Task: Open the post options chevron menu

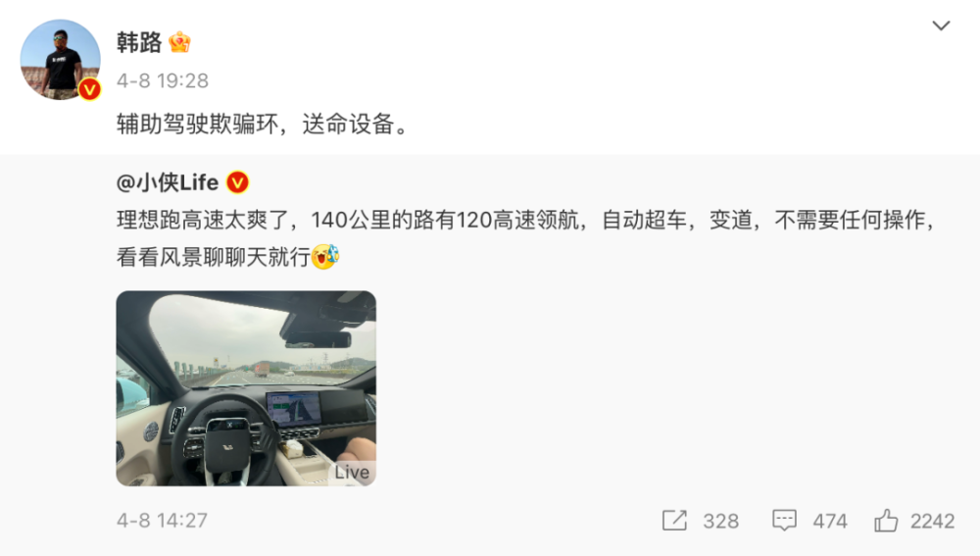Action: coord(941,25)
